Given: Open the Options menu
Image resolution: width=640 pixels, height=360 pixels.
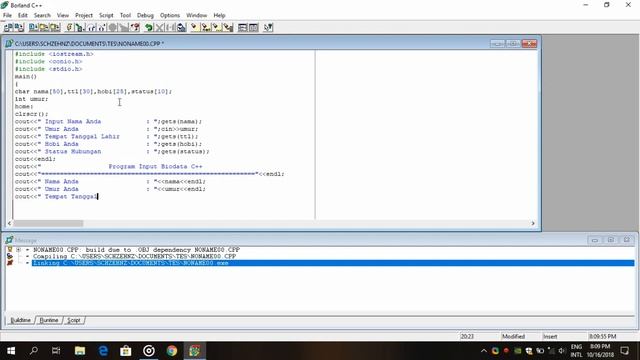Looking at the screenshot, I should tap(170, 15).
